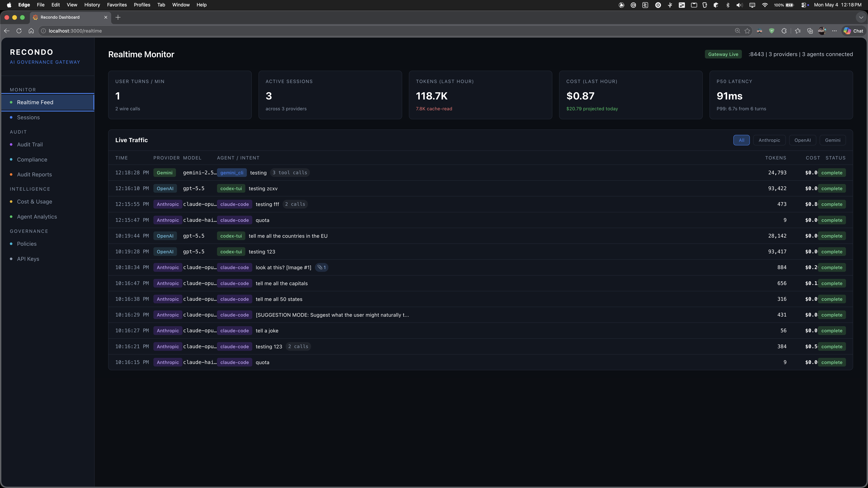Click the battery status in menu bar
The image size is (868, 488).
[x=784, y=5]
